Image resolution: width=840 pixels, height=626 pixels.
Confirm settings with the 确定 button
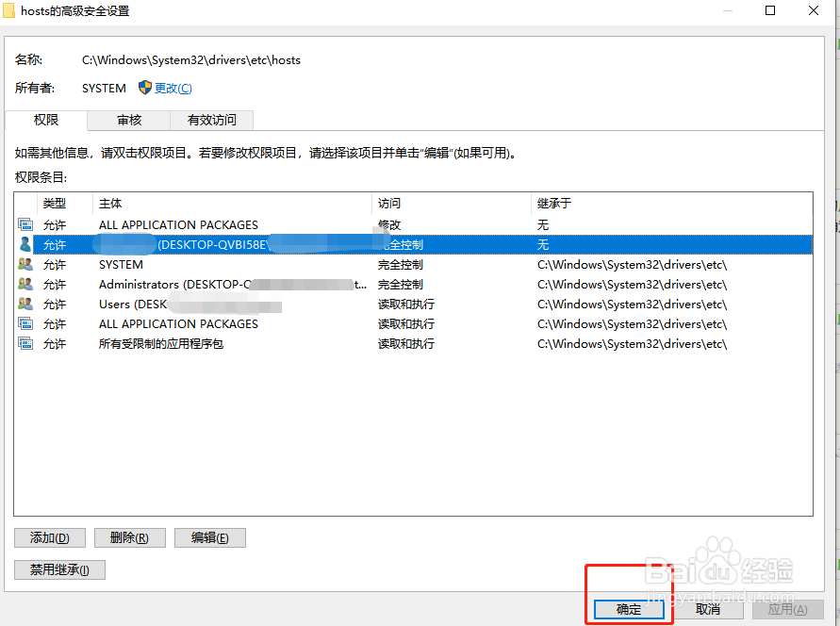[x=627, y=610]
